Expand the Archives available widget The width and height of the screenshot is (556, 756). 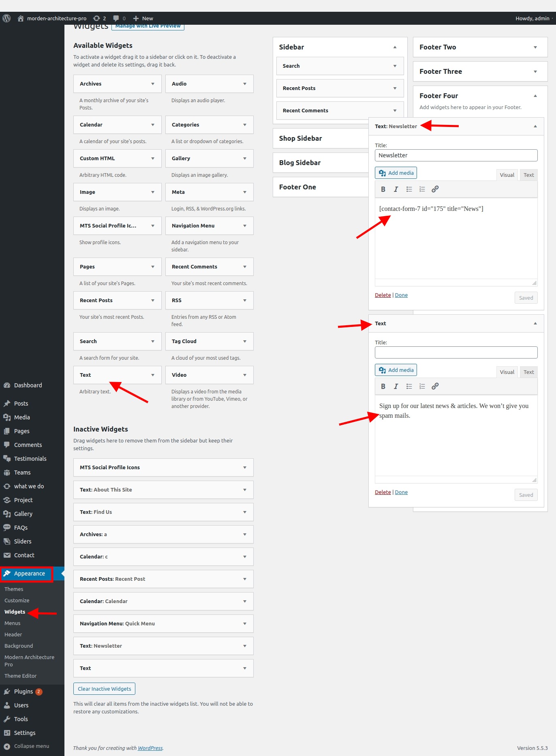[153, 84]
